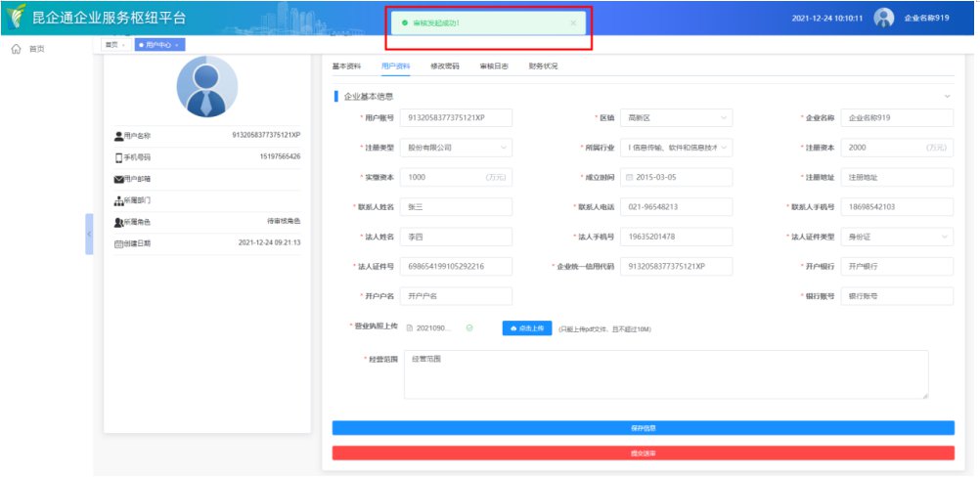
Task: Click into the 经营范围 text area
Action: click(665, 374)
